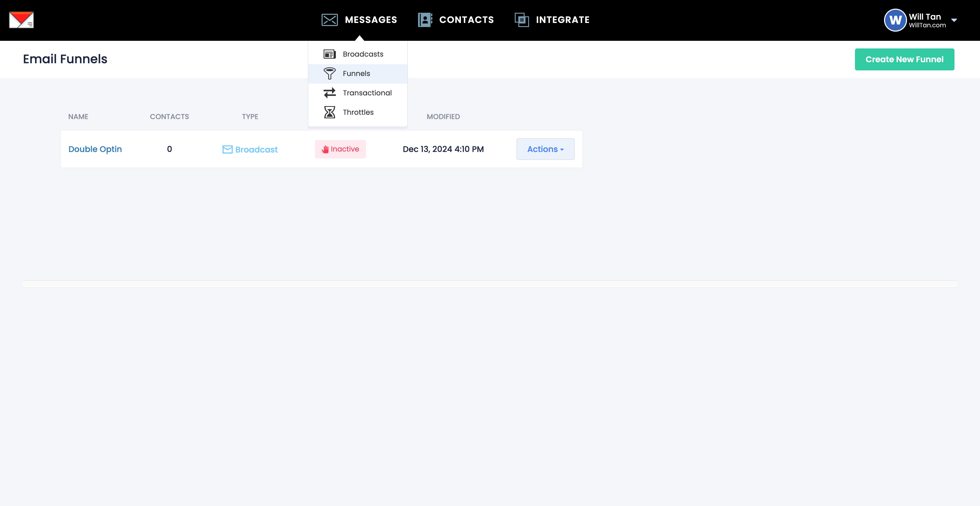Open the Double Optin funnel link
980x506 pixels.
pyautogui.click(x=95, y=149)
